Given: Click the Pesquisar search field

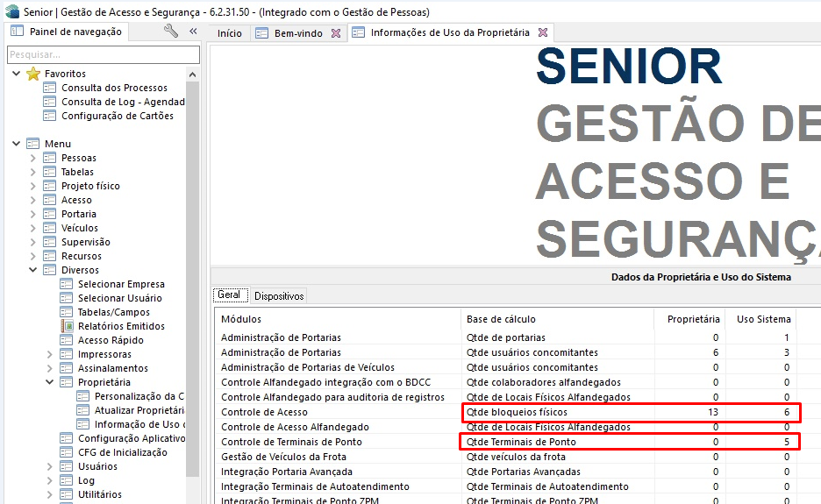Looking at the screenshot, I should (104, 54).
